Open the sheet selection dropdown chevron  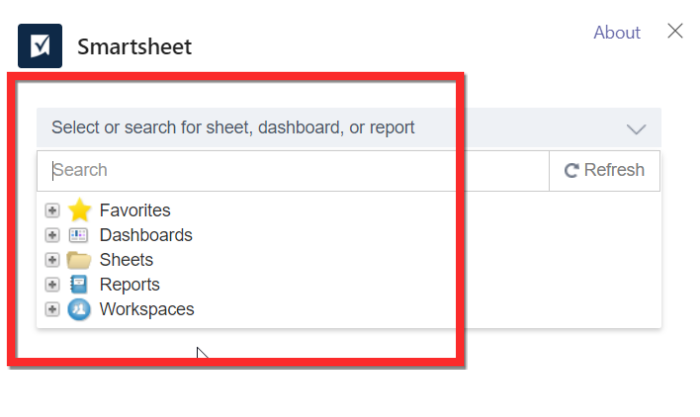[x=636, y=129]
